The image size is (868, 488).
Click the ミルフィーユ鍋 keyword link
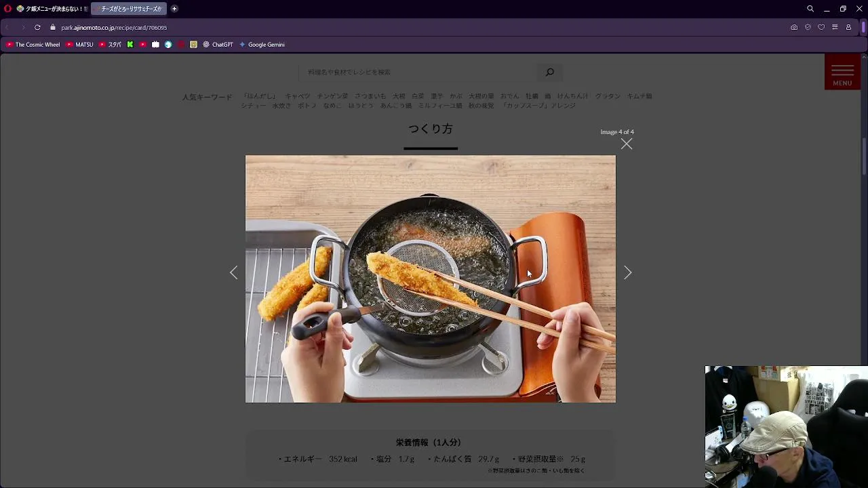click(440, 106)
